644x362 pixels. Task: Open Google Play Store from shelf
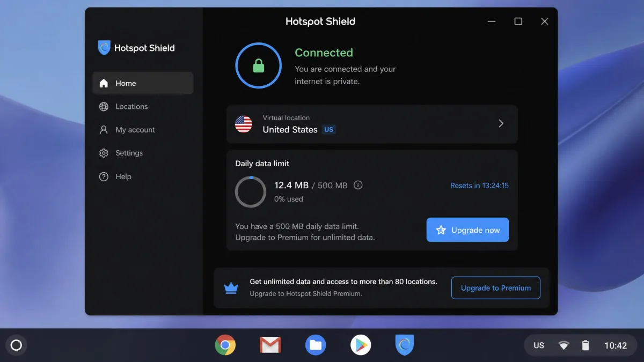(x=361, y=345)
